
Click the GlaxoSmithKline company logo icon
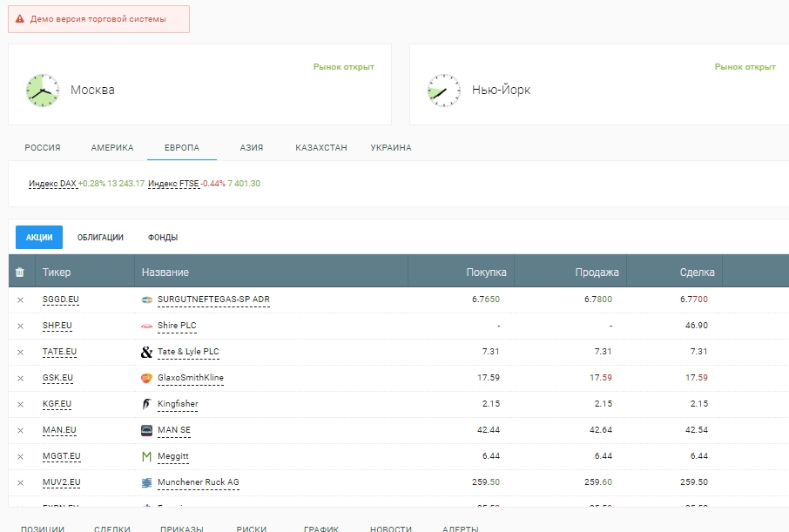click(x=146, y=378)
